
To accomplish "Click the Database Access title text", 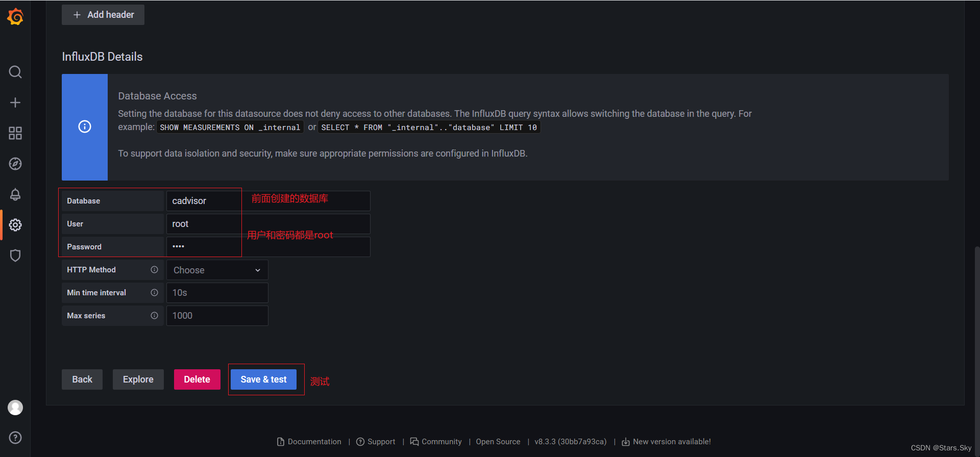I will tap(157, 96).
